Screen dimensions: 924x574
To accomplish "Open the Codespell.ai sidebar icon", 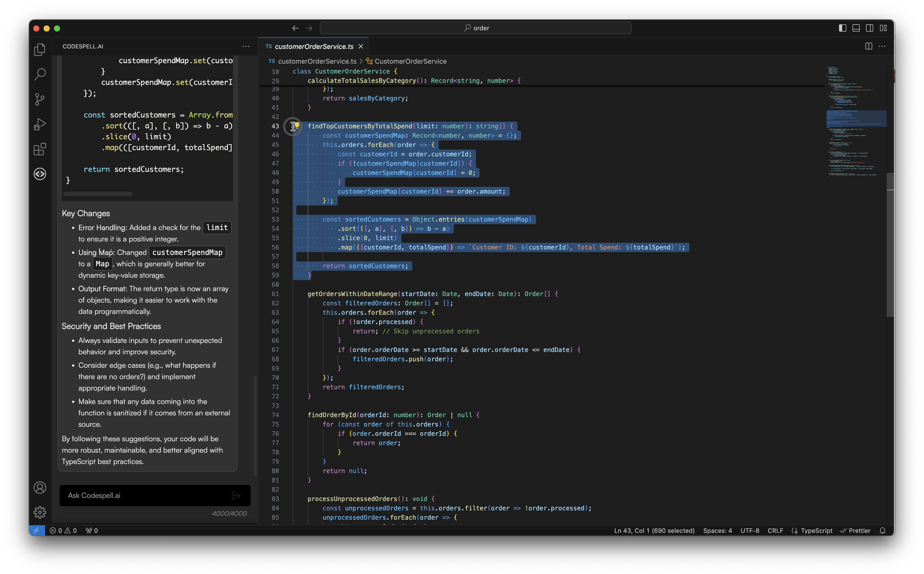I will pyautogui.click(x=40, y=174).
